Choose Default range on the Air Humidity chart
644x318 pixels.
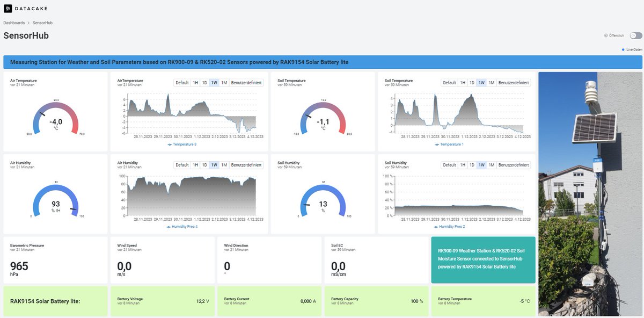coord(182,165)
